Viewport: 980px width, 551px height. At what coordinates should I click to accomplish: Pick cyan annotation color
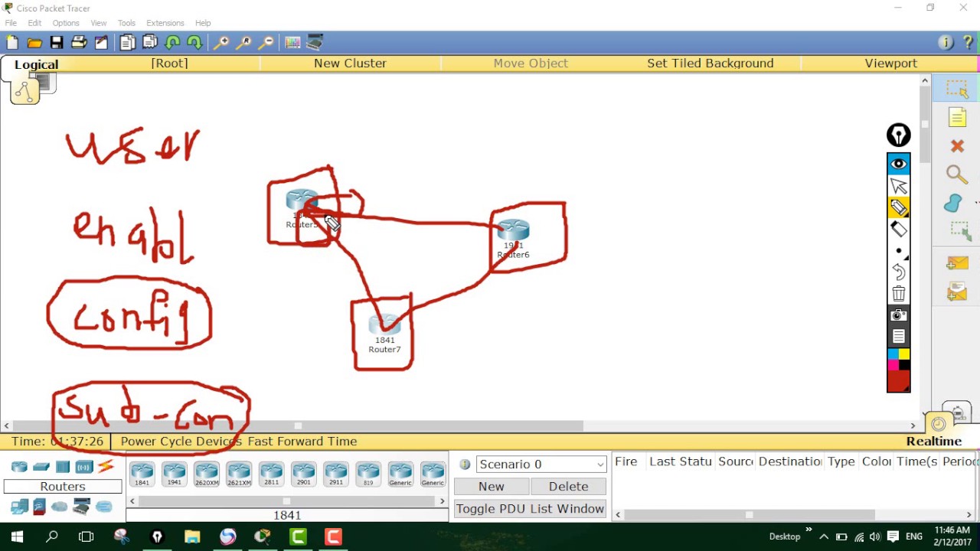coord(893,354)
